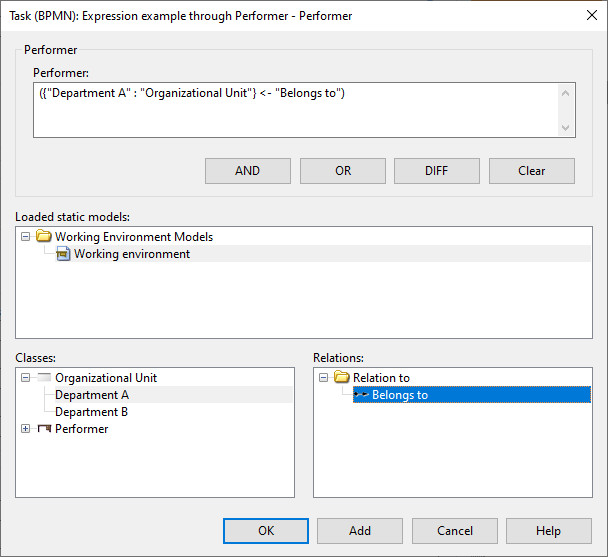Click the Relation to folder icon
608x557 pixels.
pos(341,378)
